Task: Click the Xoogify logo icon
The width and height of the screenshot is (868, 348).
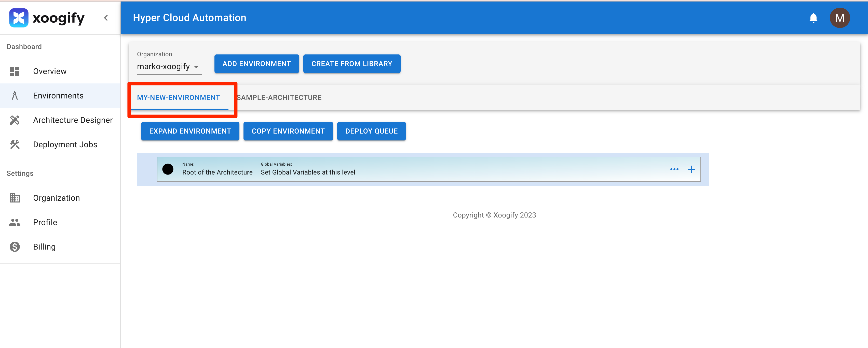Action: point(19,18)
